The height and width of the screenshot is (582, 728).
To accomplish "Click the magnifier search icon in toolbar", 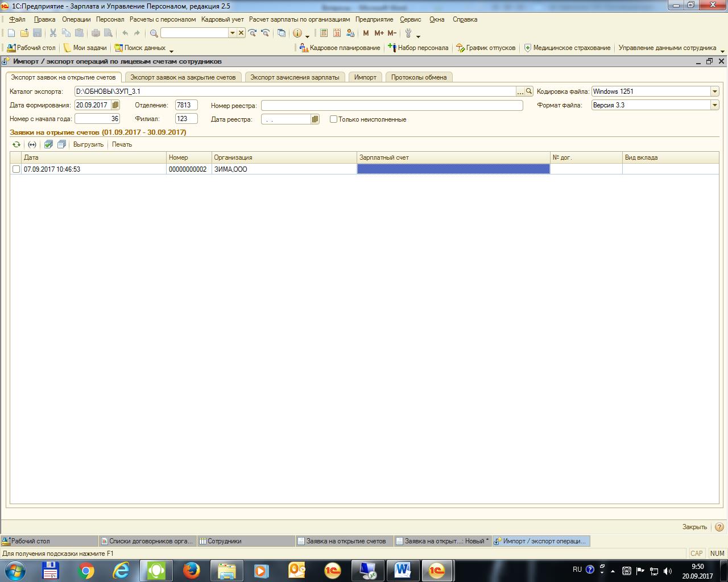I will point(154,33).
